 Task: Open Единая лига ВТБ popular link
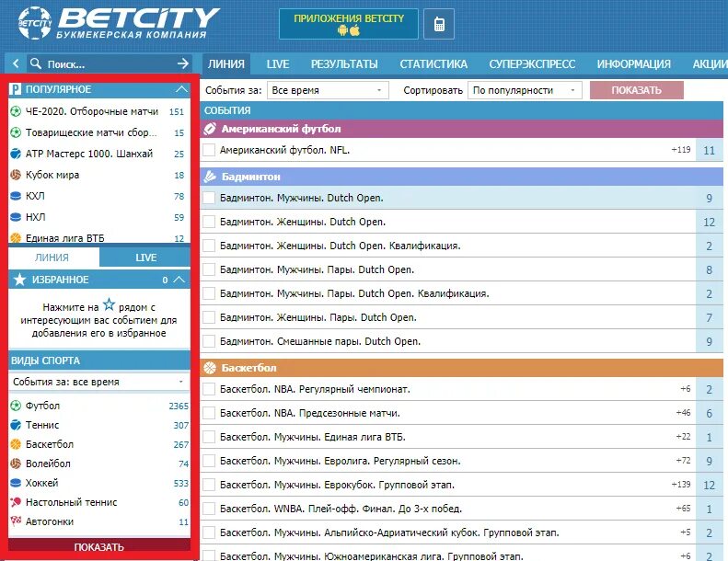click(x=65, y=238)
